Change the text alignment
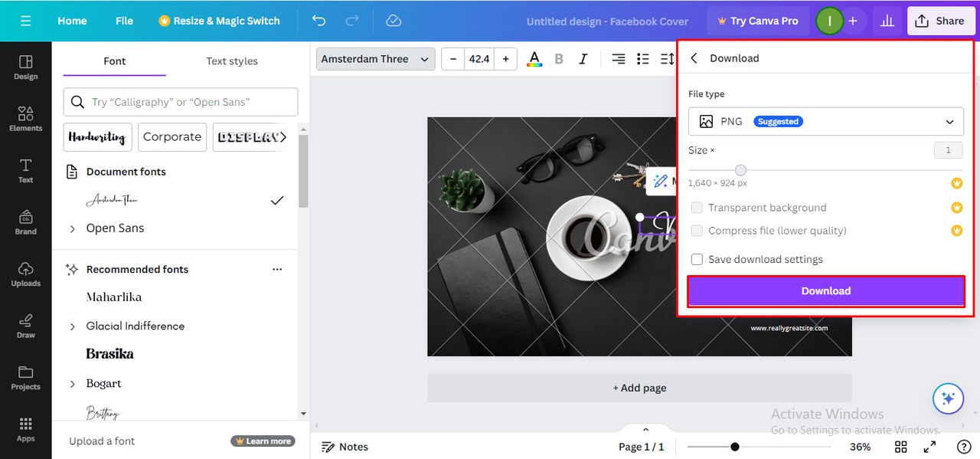This screenshot has height=459, width=980. [x=618, y=59]
